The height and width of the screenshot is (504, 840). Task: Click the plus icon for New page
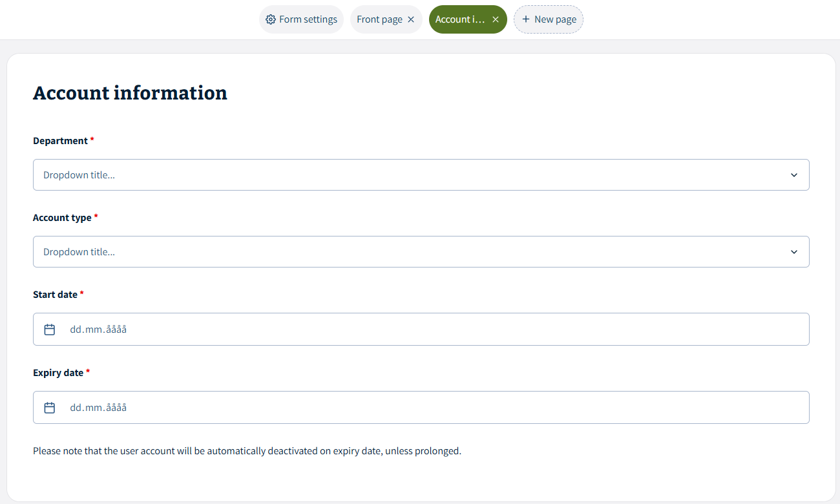[526, 19]
